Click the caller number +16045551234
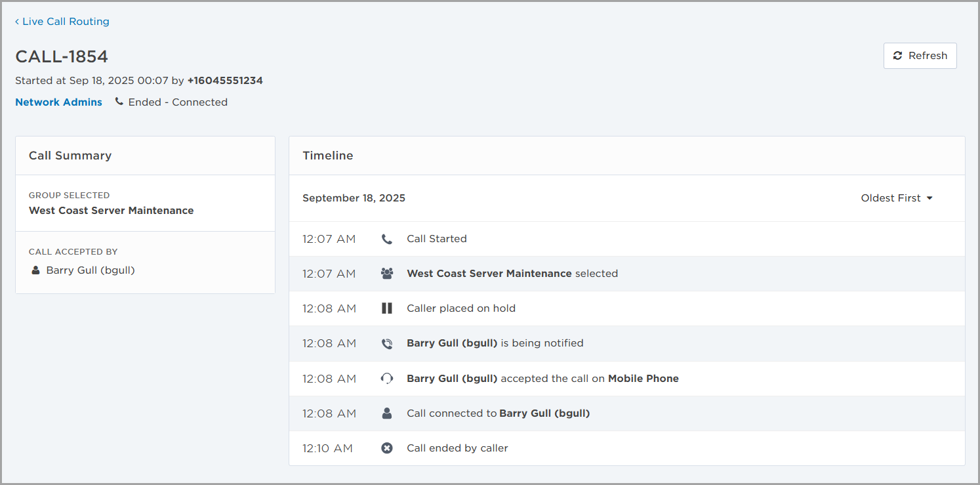This screenshot has width=980, height=485. point(225,81)
